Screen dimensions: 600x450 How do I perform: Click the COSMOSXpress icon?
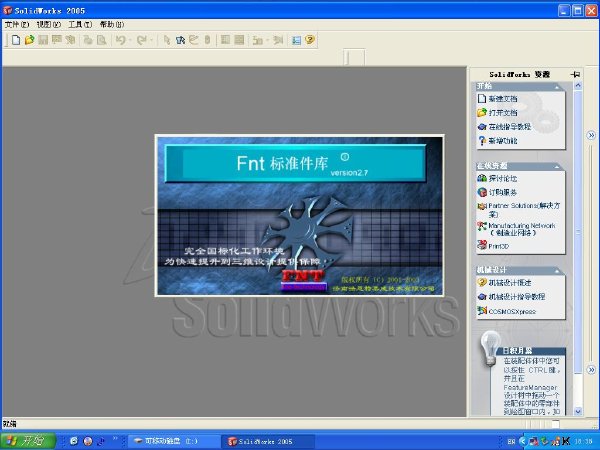point(482,311)
